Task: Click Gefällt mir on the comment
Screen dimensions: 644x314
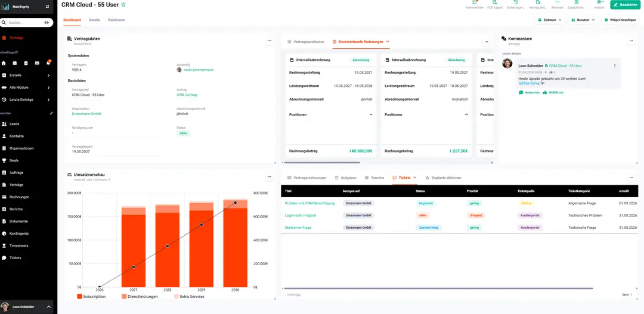Action: 553,92
